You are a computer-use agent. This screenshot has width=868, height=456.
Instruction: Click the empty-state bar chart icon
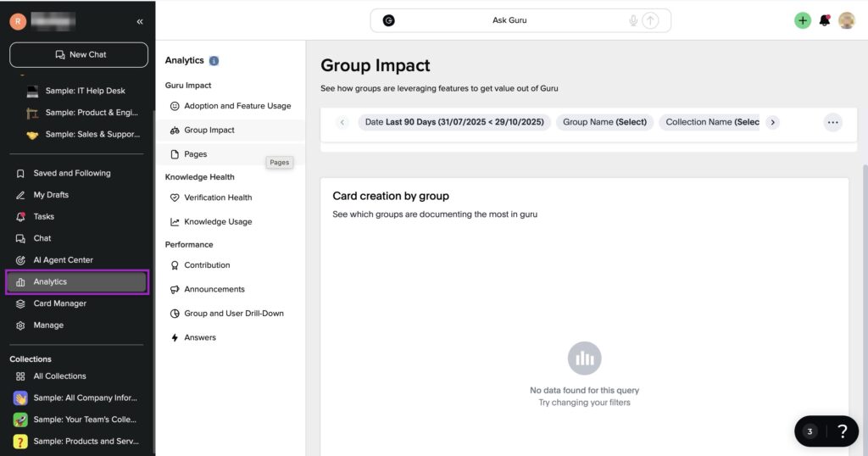584,359
